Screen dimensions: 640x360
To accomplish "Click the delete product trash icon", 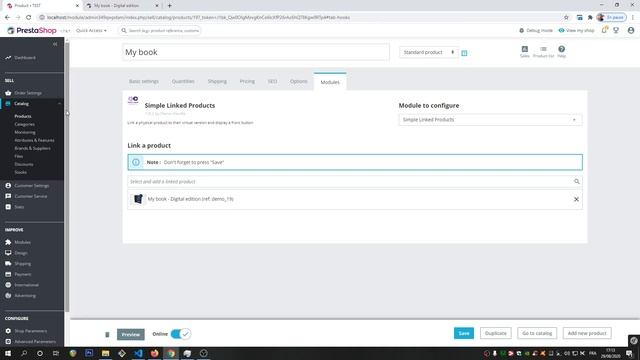I will point(107,334).
